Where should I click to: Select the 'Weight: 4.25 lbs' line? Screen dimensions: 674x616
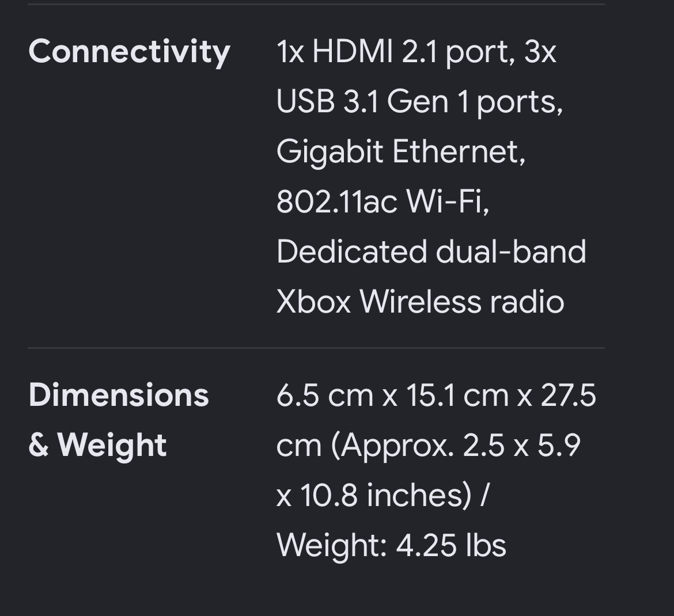click(391, 546)
